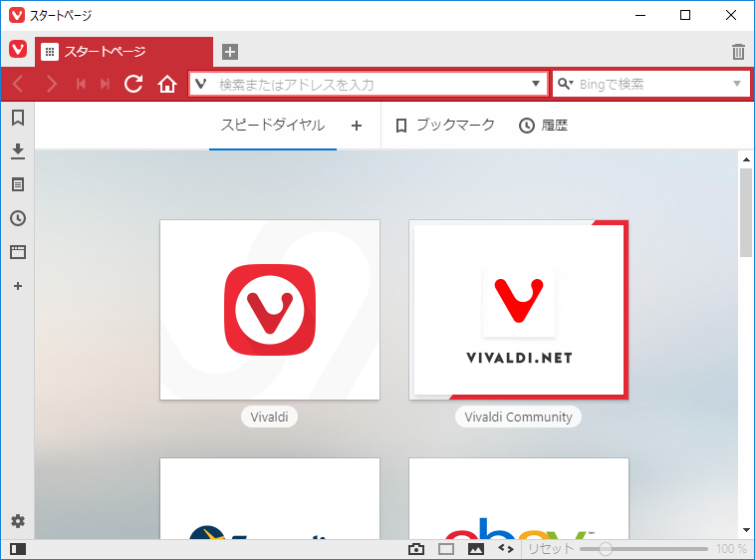Open the Vivaldi menu button
The width and height of the screenshot is (755, 560).
(x=18, y=49)
